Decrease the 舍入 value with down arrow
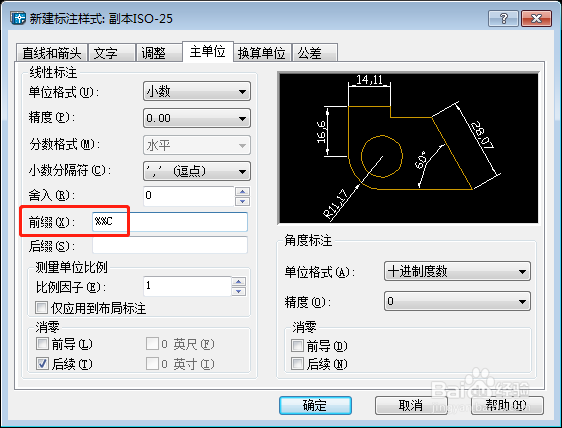The height and width of the screenshot is (428, 562). coord(243,201)
